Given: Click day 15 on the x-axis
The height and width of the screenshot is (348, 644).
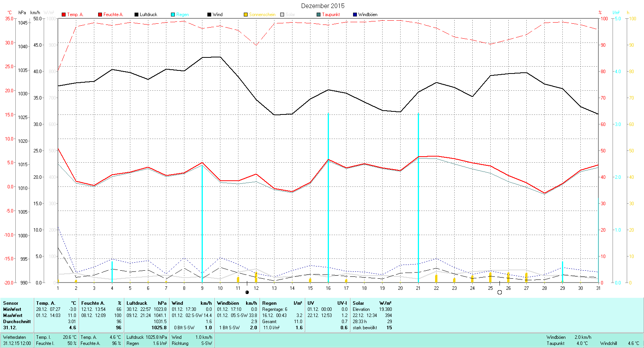Looking at the screenshot, I should click(310, 288).
